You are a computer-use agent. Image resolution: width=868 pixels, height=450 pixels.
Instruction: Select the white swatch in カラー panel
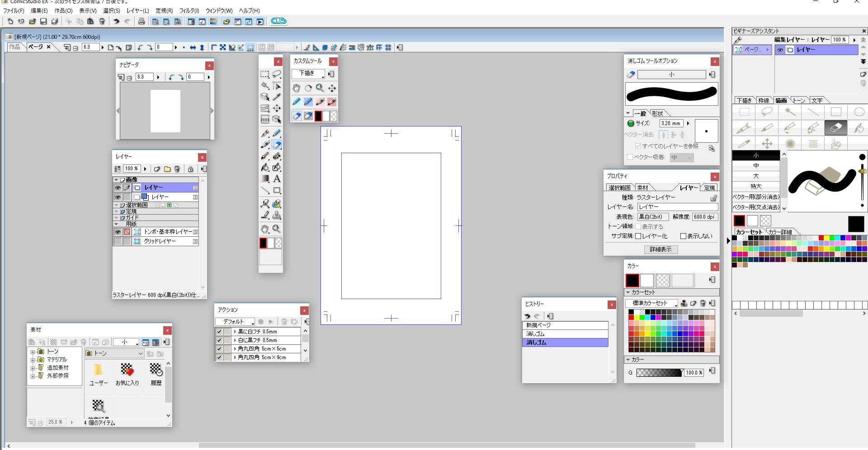pos(647,281)
